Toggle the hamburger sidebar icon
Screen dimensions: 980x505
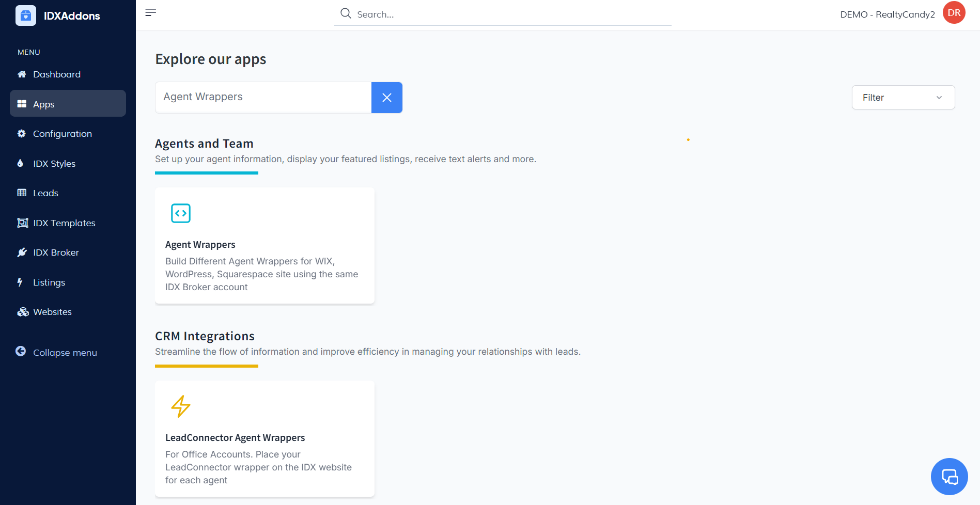(151, 12)
